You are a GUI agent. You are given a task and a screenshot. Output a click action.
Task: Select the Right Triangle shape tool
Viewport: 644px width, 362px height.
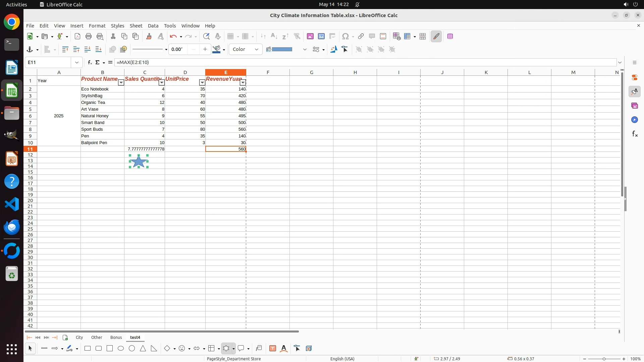tap(154, 349)
